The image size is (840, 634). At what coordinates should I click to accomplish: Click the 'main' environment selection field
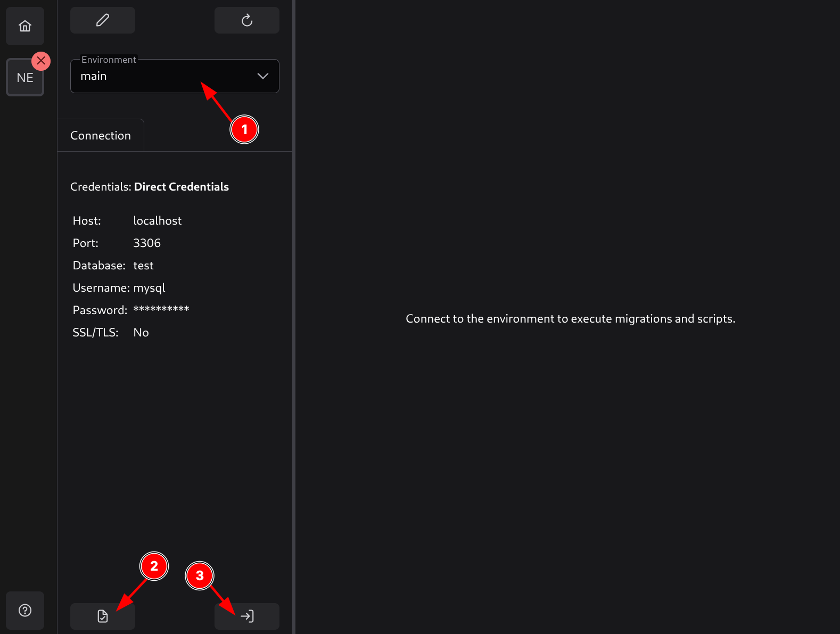pos(160,76)
